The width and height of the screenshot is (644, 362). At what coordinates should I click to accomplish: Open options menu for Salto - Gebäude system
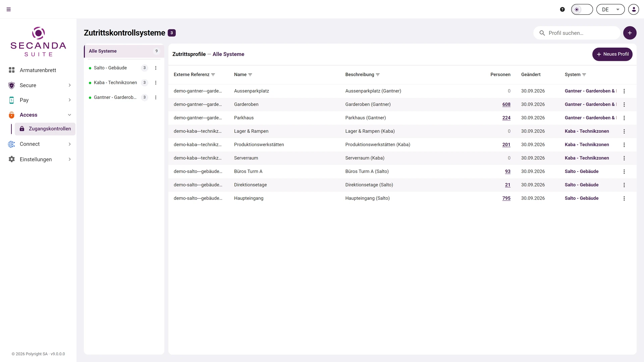click(x=156, y=68)
